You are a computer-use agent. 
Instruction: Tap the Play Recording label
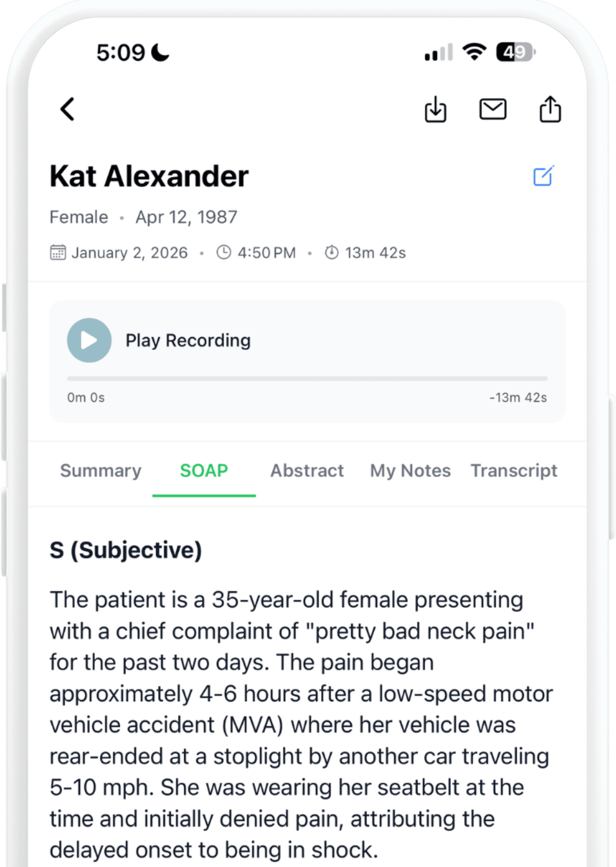188,341
